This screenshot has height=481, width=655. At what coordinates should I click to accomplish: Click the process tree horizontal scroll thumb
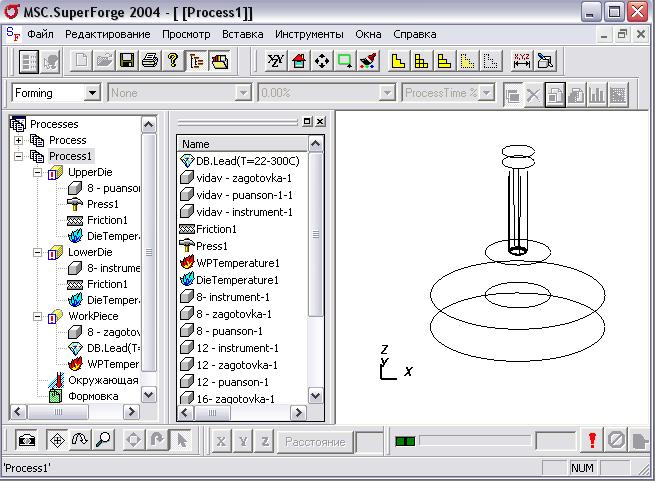pyautogui.click(x=58, y=412)
